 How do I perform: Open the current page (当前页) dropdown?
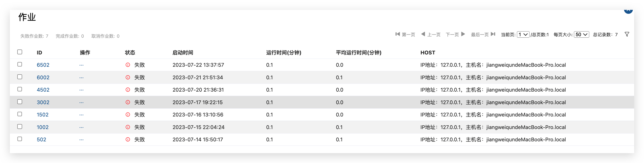pyautogui.click(x=523, y=34)
